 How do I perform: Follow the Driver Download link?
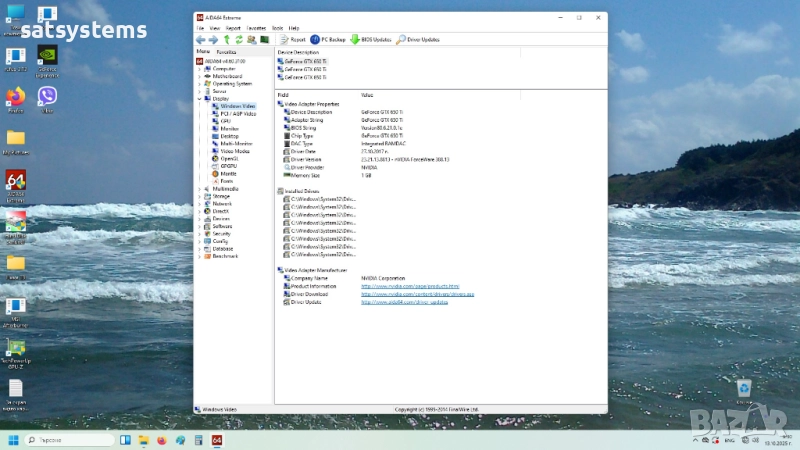(417, 294)
